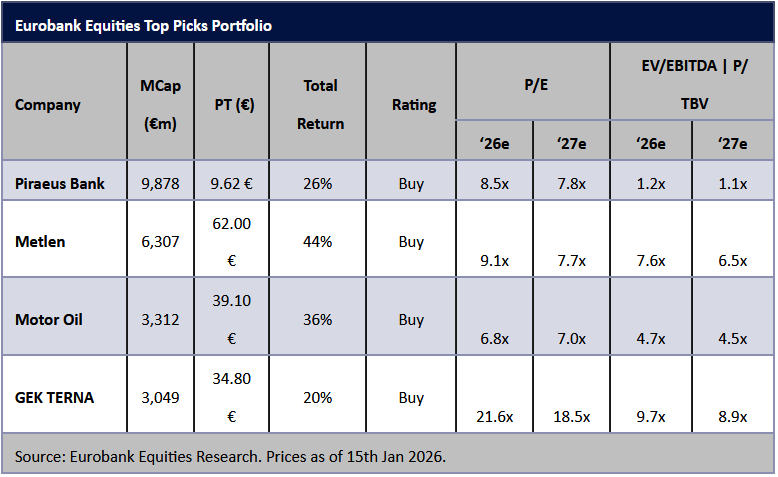Click the Motor Oil row label
778x477 pixels.
(x=49, y=320)
